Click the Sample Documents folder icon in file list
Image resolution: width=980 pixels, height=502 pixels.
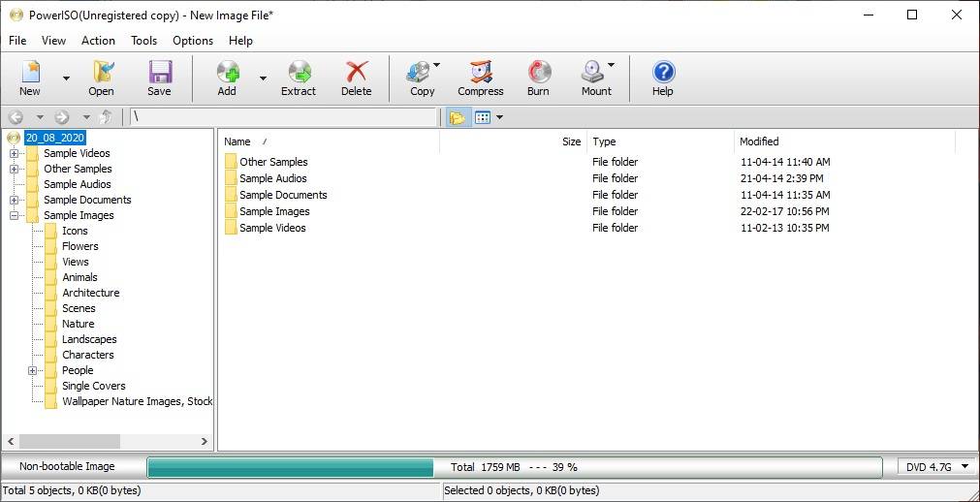(231, 195)
